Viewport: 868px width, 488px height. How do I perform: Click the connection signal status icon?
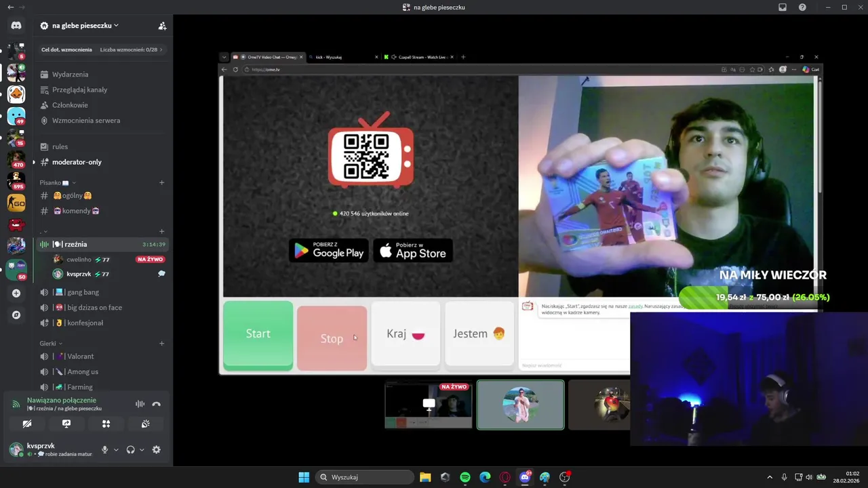point(16,404)
